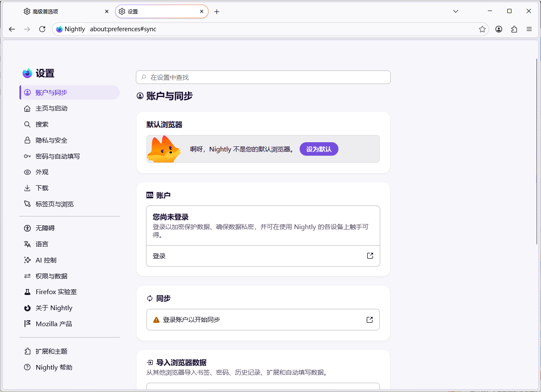Image resolution: width=541 pixels, height=392 pixels.
Task: Click external link icon on sync row
Action: (x=370, y=319)
